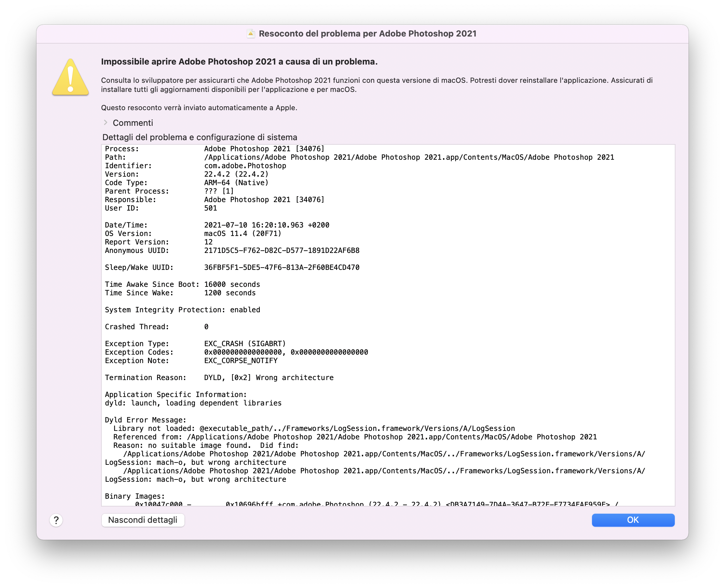This screenshot has height=588, width=725.
Task: Click Sleep/Wake UUID 36FBF5F1 value
Action: [x=282, y=267]
